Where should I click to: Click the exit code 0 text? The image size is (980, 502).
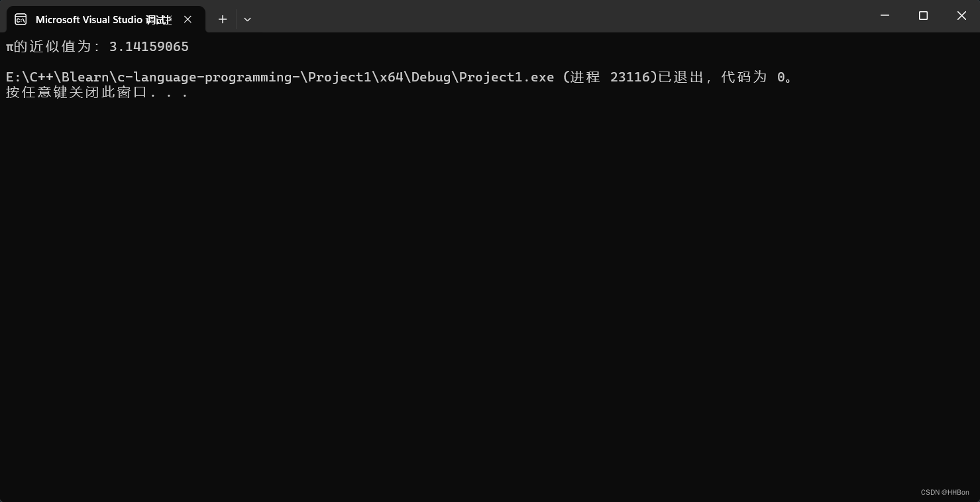pos(781,77)
